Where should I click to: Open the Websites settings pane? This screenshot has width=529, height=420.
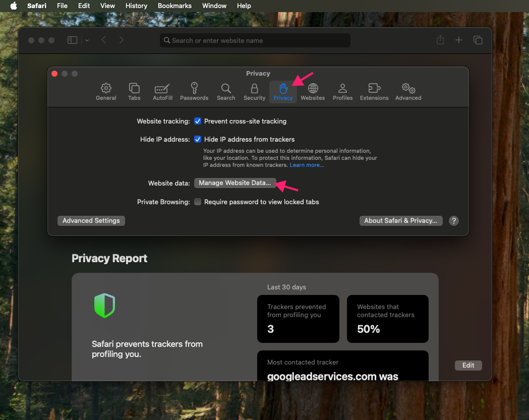312,92
